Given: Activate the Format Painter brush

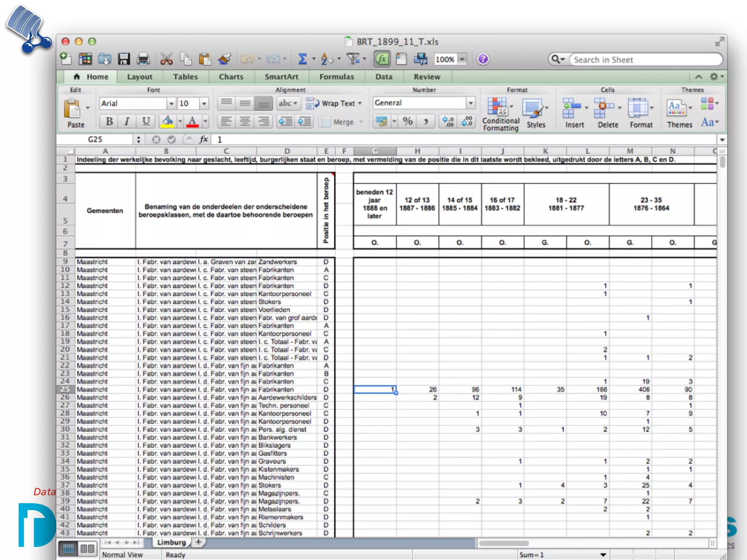Looking at the screenshot, I should click(224, 59).
